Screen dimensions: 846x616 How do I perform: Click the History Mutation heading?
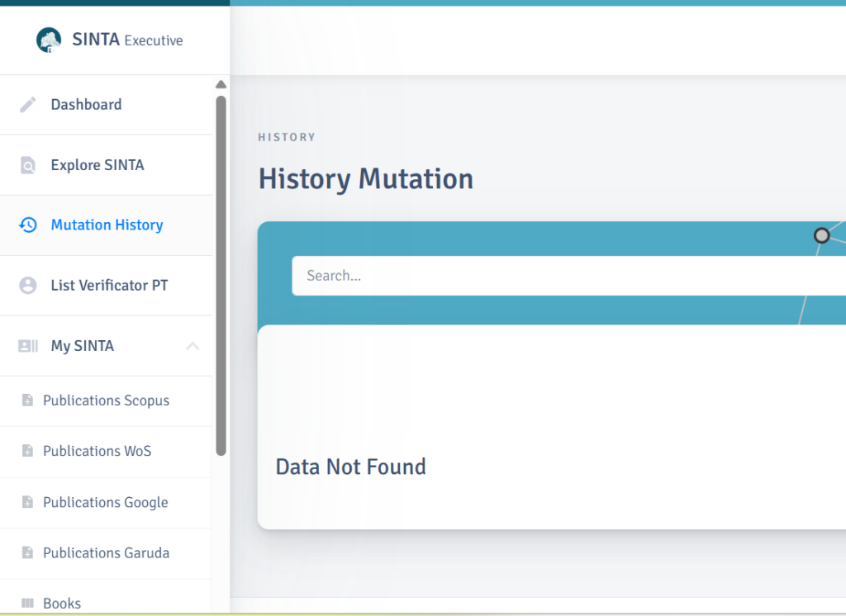click(366, 179)
